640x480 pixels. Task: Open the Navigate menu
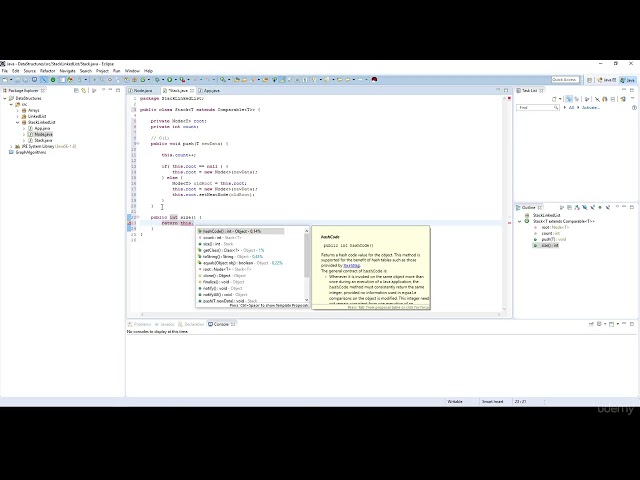67,71
